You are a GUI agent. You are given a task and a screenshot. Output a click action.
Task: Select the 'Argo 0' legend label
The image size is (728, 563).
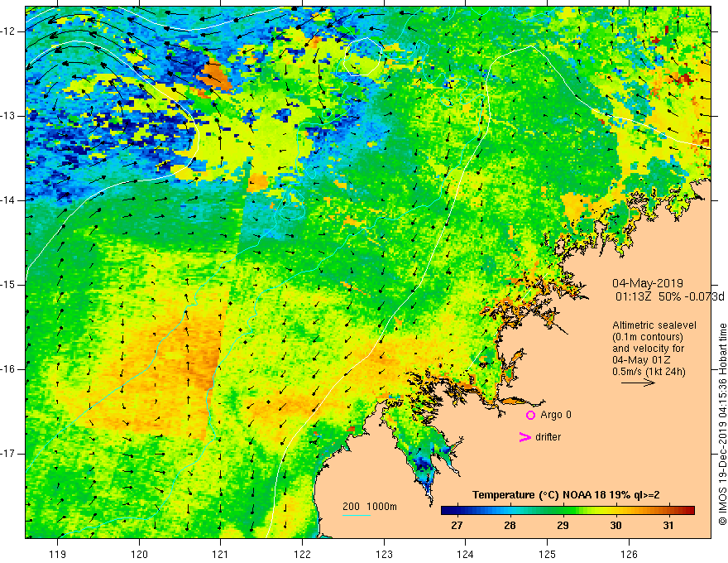click(556, 414)
